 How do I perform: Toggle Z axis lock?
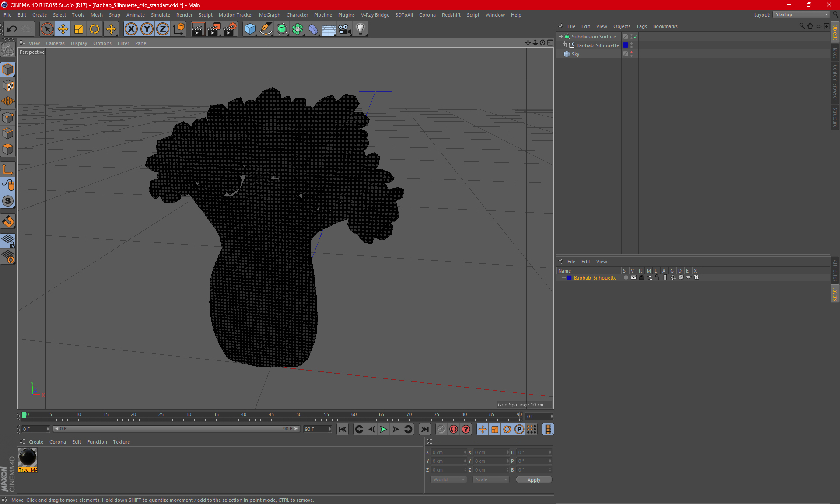click(163, 29)
